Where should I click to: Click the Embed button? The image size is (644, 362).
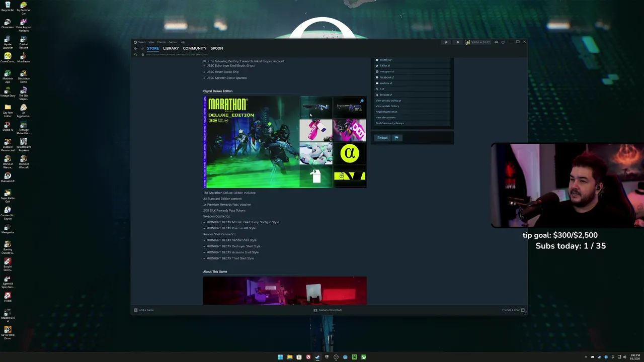382,138
